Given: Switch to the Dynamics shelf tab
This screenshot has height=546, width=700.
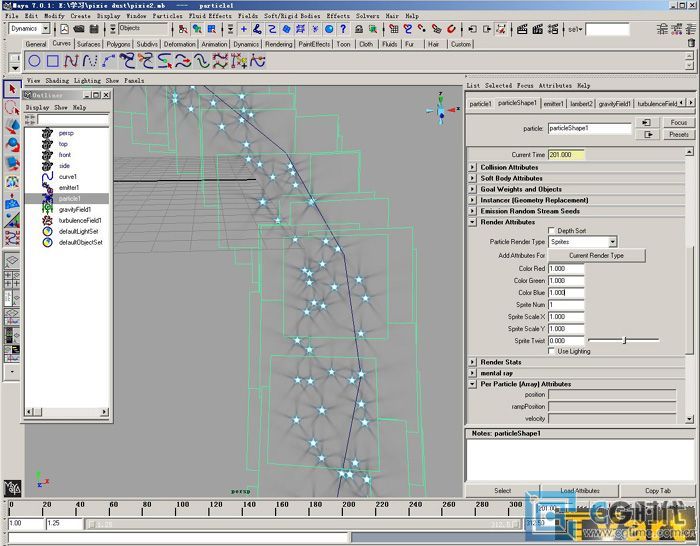Looking at the screenshot, I should pos(246,44).
